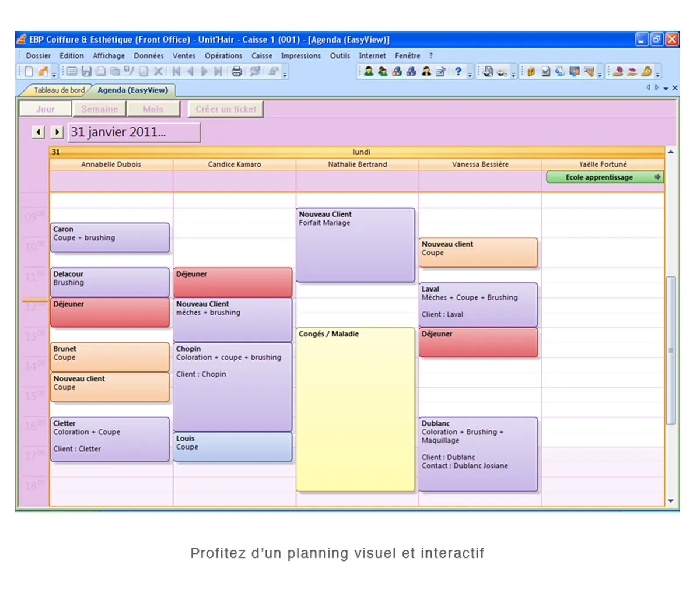Click the Vanessa Bessière column header

click(x=480, y=164)
